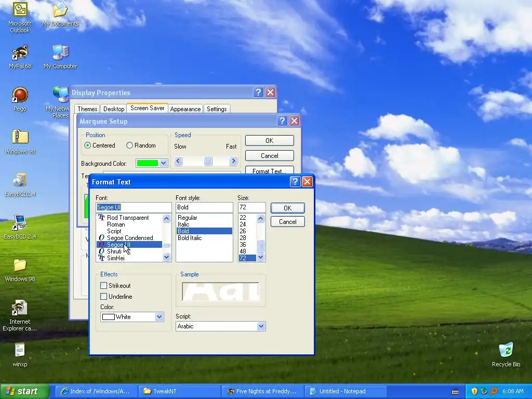Viewport: 532px width, 399px height.
Task: Click the Speed slider right arrow
Action: 233,161
